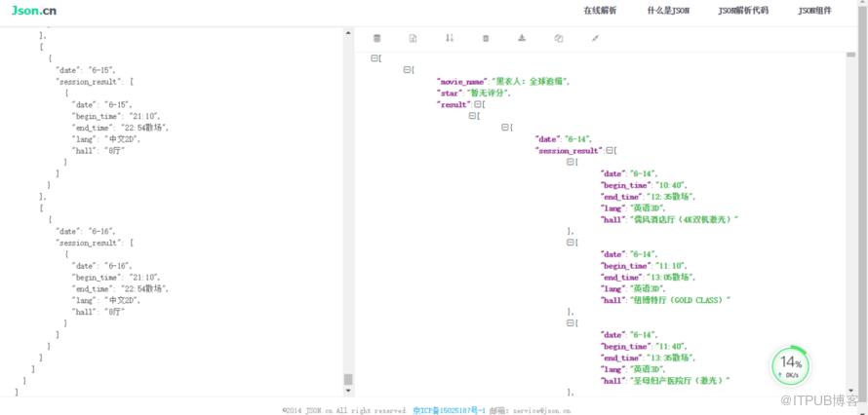The height and width of the screenshot is (415, 868).
Task: Collapse the "session_result" array in tree
Action: click(x=610, y=150)
